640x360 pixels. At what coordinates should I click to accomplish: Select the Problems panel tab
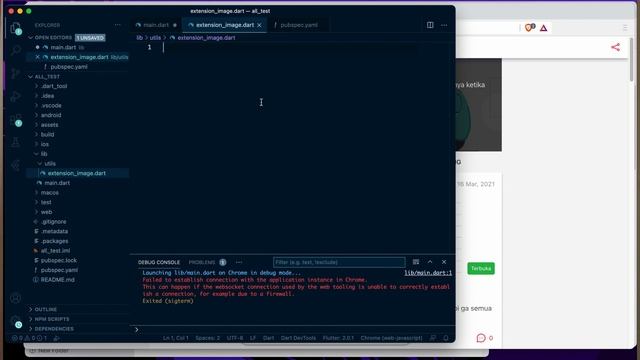click(x=202, y=262)
